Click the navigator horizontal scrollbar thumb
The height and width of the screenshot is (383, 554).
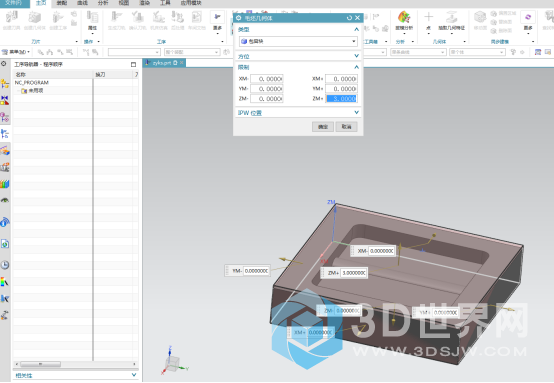click(40, 364)
